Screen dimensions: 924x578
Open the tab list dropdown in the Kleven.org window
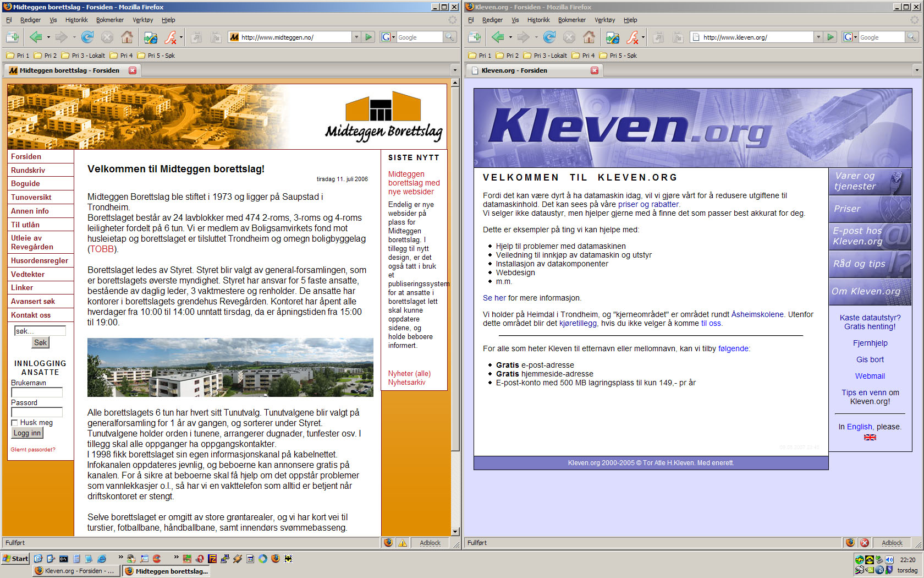coord(917,70)
